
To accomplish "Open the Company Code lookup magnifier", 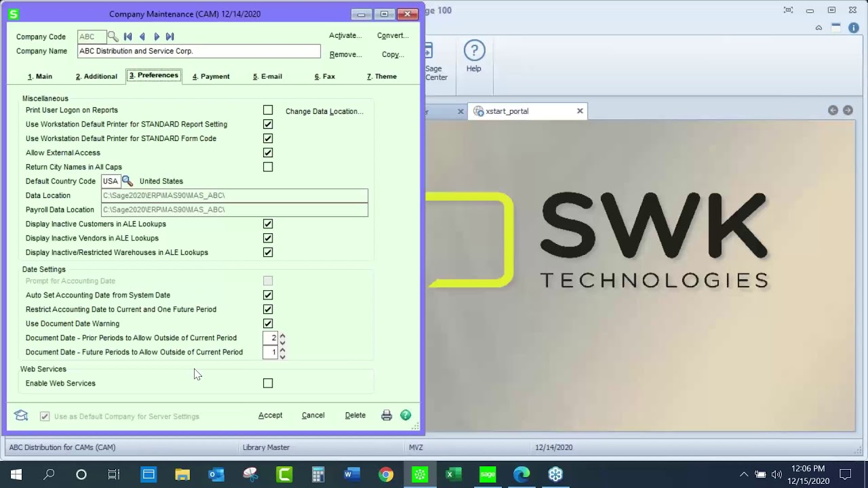I will [113, 37].
